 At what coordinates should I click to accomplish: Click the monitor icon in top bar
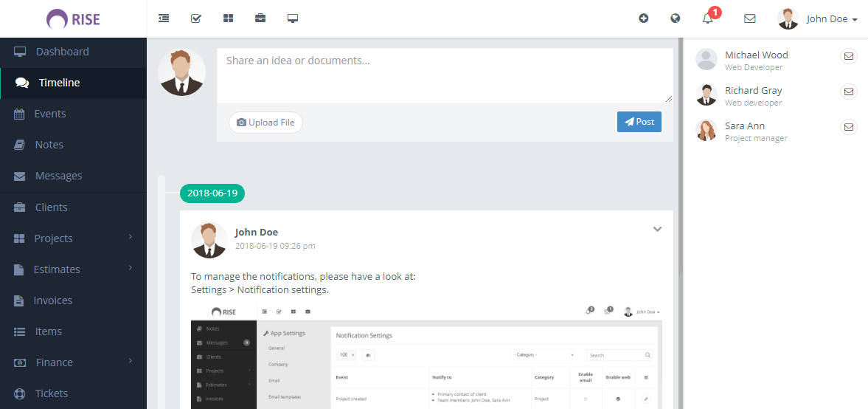293,18
